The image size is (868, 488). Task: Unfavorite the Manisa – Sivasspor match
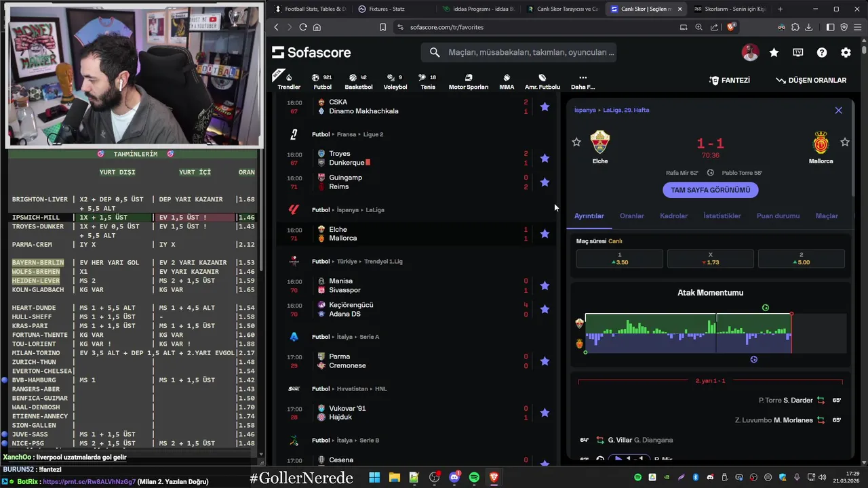pos(545,285)
